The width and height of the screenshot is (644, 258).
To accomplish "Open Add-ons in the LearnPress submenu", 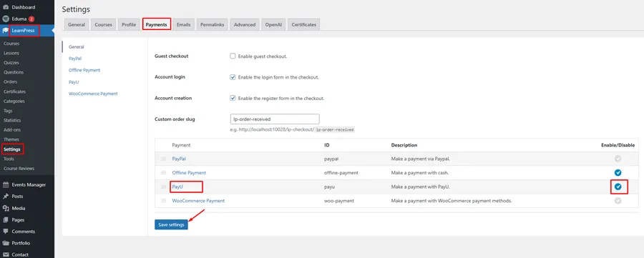I will (12, 129).
